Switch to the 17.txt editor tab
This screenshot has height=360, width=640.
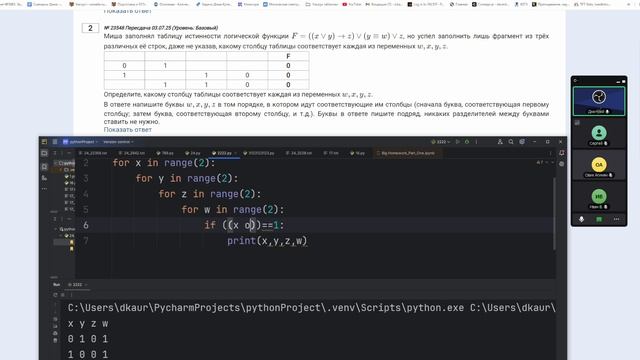[x=331, y=153]
